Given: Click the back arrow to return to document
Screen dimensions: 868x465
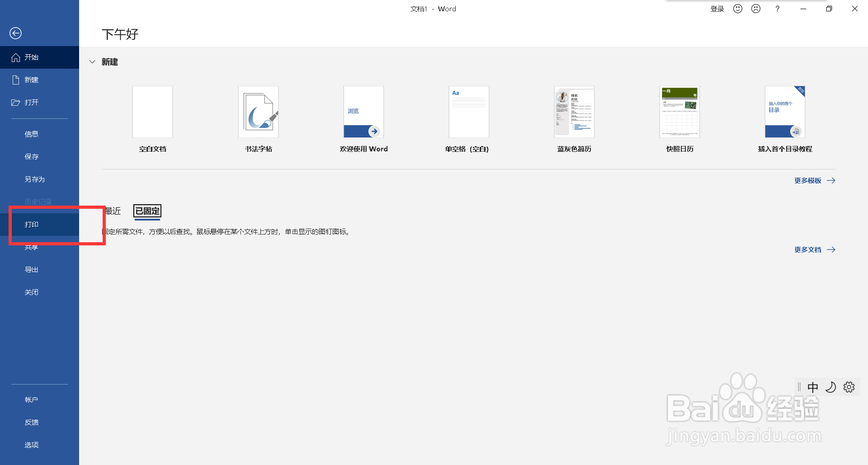Looking at the screenshot, I should 15,33.
